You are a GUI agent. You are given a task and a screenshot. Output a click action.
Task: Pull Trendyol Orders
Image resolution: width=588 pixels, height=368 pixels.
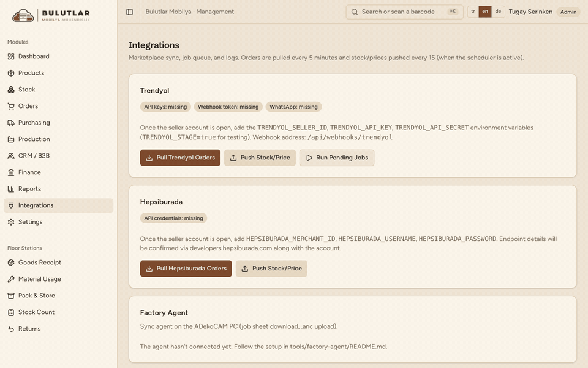click(x=180, y=158)
